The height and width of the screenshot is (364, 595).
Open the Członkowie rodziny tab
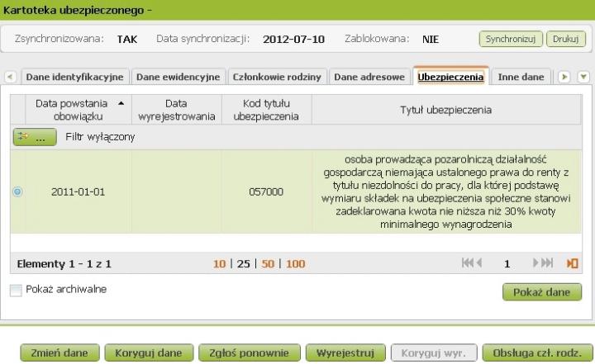tap(277, 77)
